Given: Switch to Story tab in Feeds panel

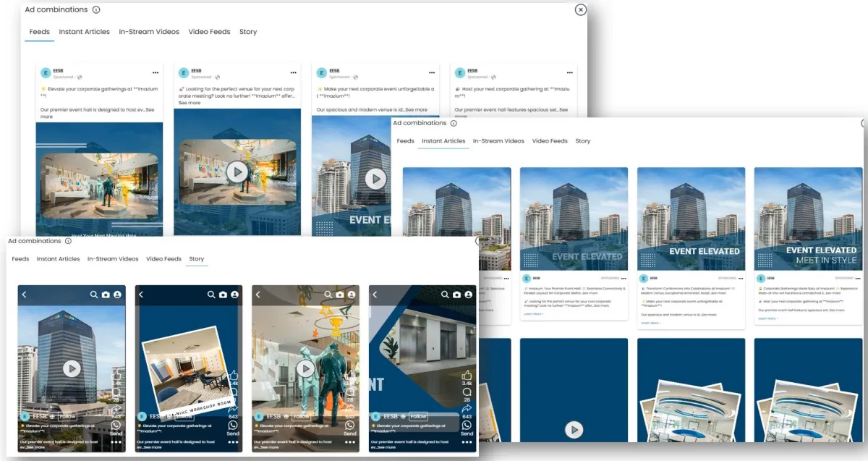Looking at the screenshot, I should [248, 32].
